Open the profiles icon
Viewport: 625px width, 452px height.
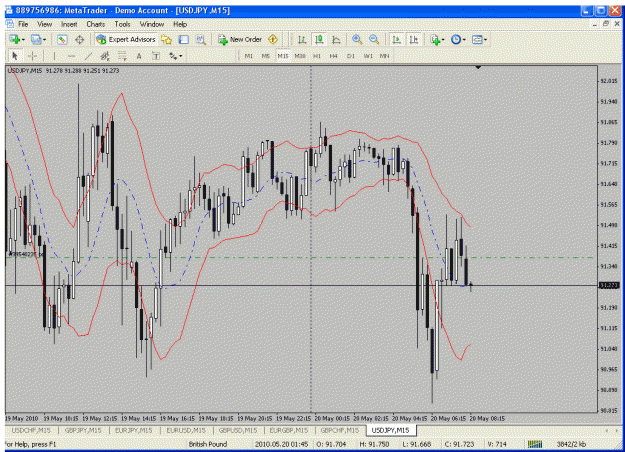[x=36, y=39]
